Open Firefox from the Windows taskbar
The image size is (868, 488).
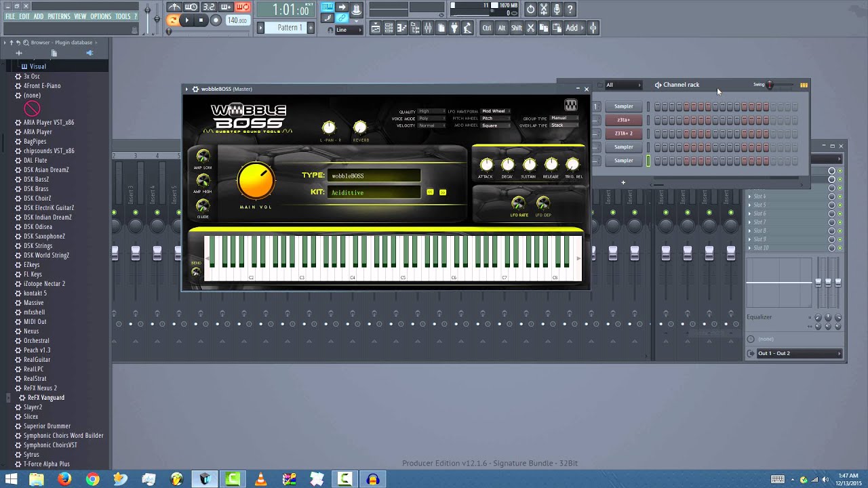click(64, 479)
